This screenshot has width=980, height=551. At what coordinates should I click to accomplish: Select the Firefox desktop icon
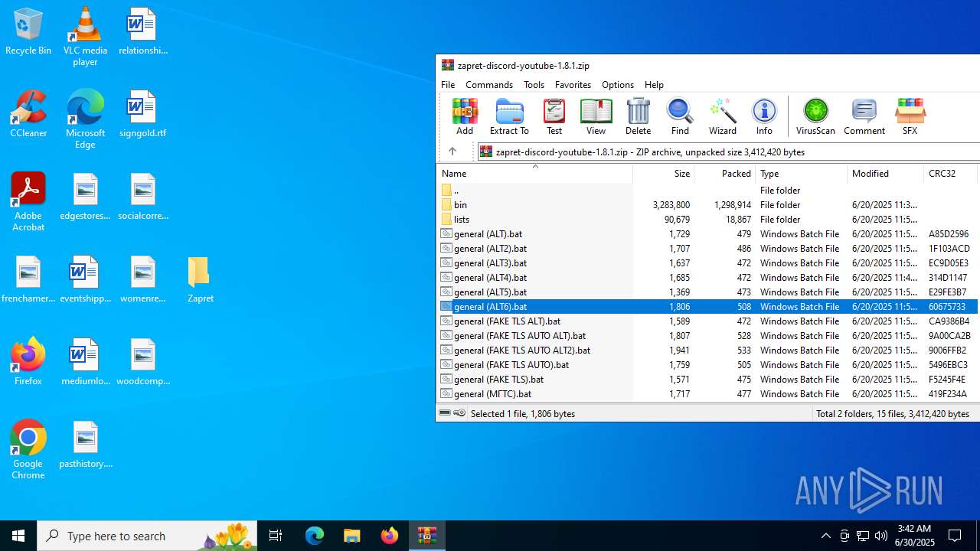(x=28, y=362)
